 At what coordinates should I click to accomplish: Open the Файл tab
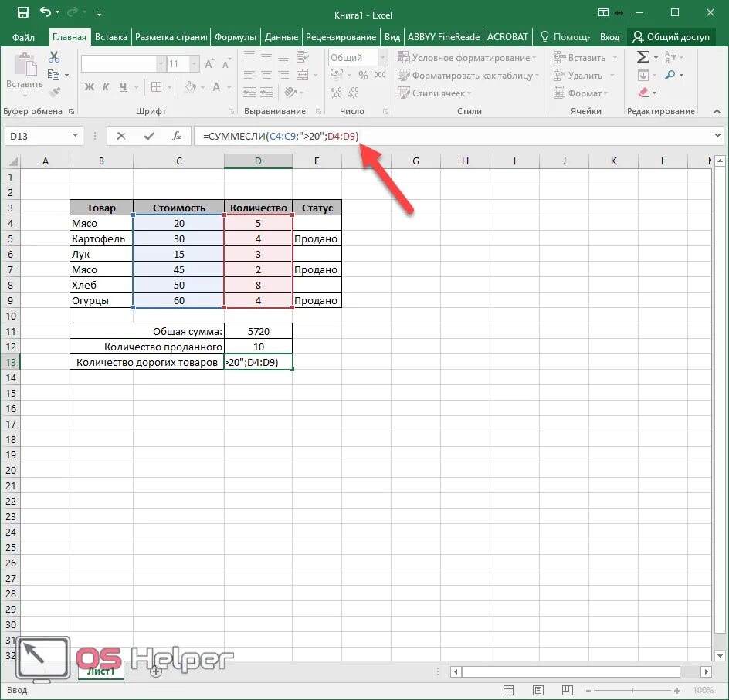click(x=23, y=37)
